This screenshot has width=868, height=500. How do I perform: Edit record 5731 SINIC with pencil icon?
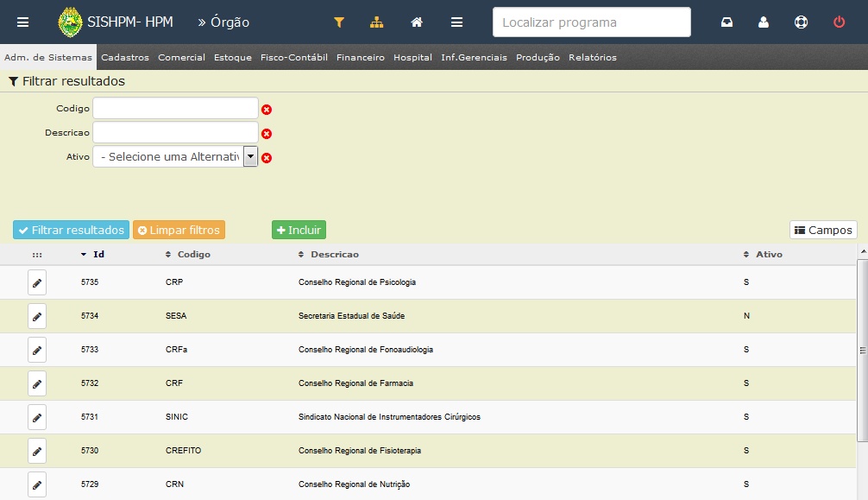(37, 417)
